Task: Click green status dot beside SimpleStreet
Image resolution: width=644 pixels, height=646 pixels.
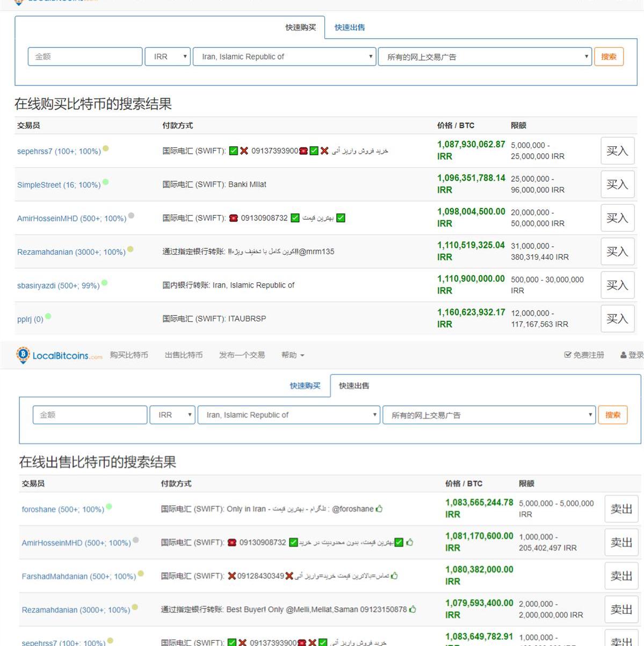Action: coord(106,182)
